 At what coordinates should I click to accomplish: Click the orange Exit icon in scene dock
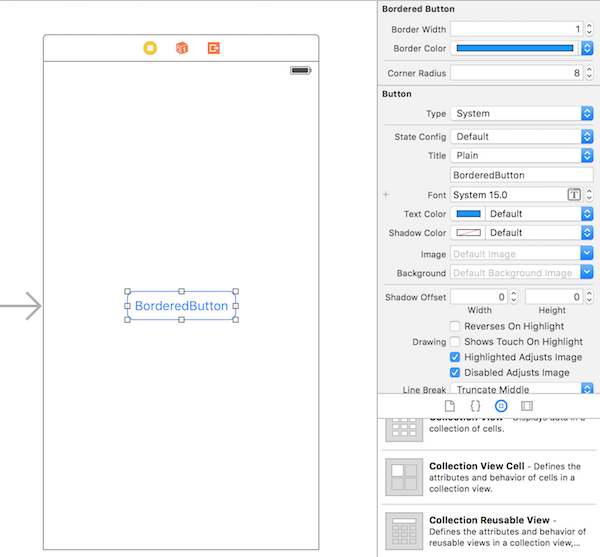(x=214, y=48)
